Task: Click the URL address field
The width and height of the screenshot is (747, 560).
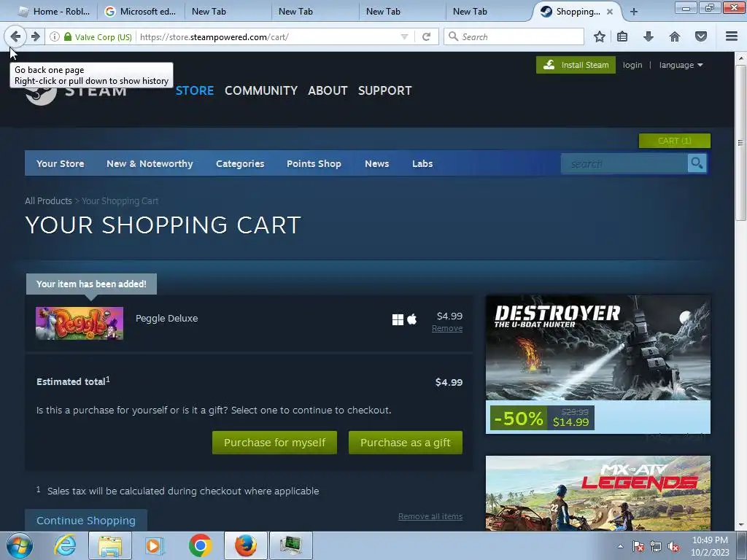Action: 267,36
